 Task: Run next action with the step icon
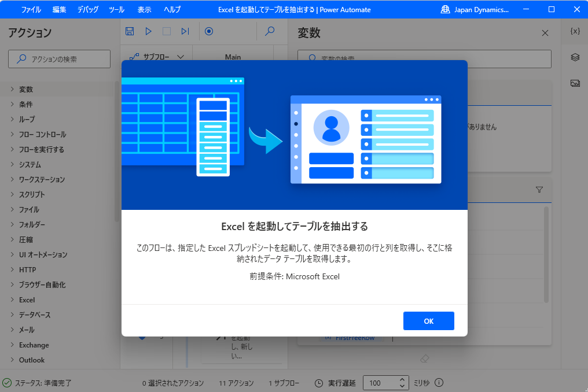(185, 31)
